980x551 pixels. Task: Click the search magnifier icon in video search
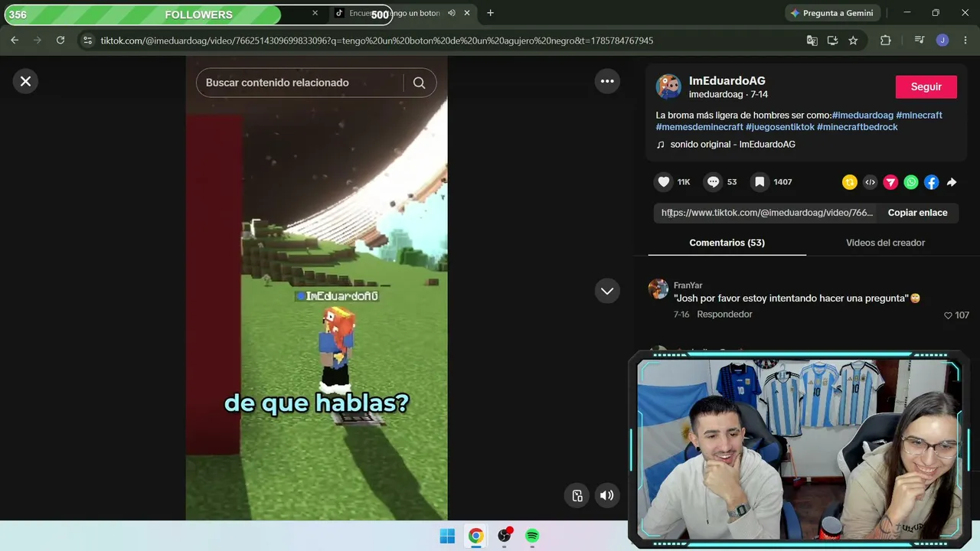(419, 83)
